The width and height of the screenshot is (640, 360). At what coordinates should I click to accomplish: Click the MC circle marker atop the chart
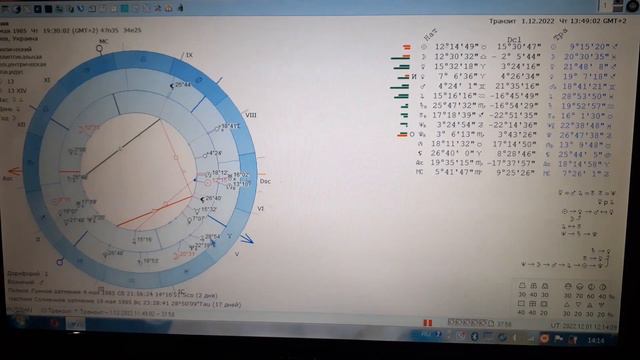[x=99, y=49]
